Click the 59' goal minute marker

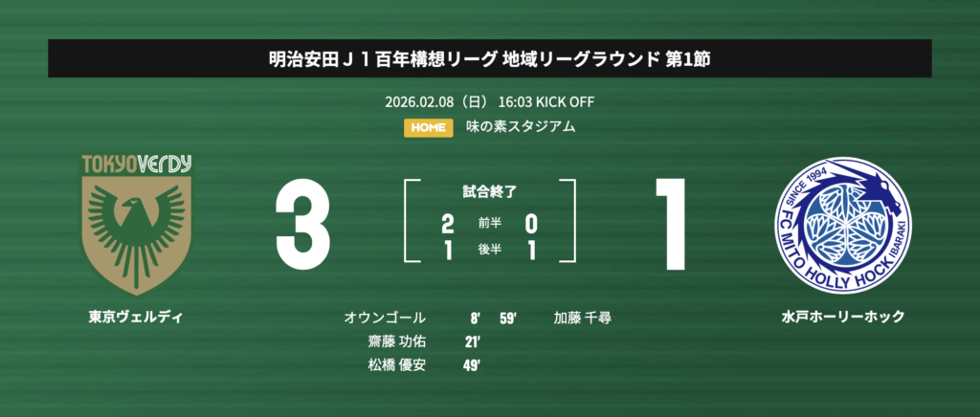(x=507, y=317)
